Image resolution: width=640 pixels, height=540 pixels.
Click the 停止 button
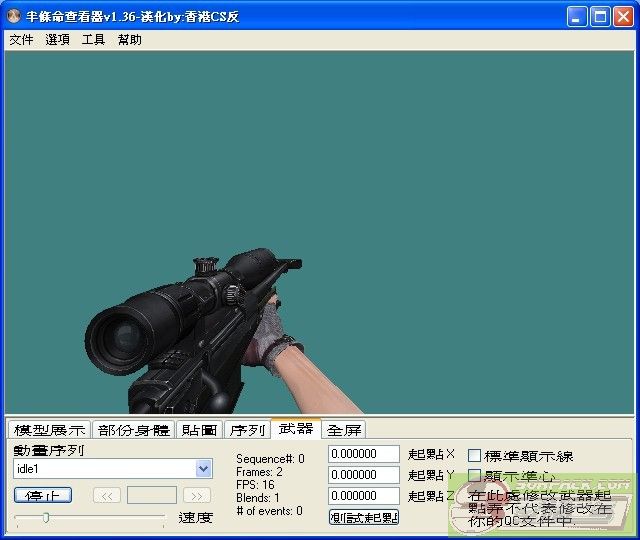43,496
